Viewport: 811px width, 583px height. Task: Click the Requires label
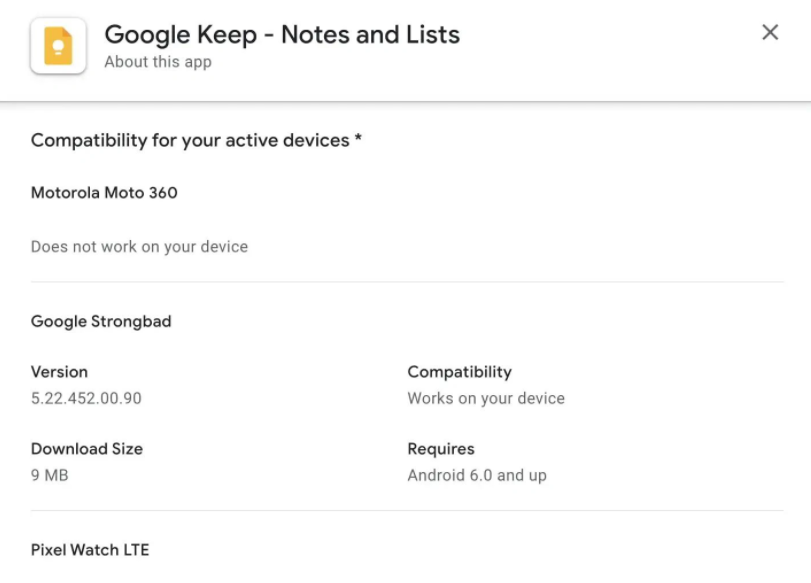(x=441, y=449)
